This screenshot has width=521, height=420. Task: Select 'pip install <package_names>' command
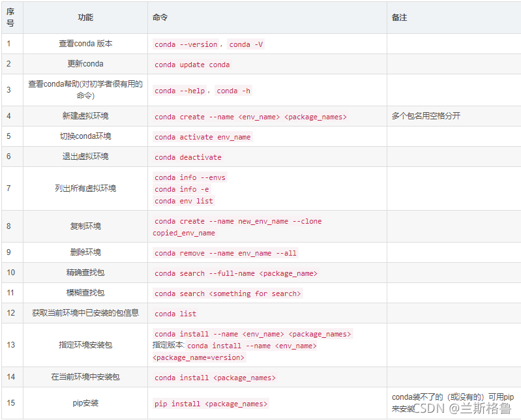(x=211, y=404)
